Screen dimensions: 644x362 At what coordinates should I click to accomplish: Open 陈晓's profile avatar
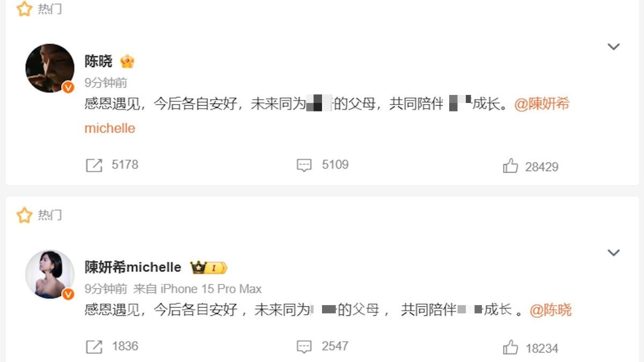(x=50, y=68)
